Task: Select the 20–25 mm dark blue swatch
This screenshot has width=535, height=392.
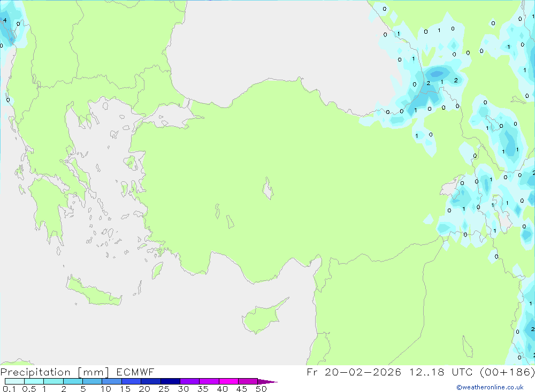Action: click(x=151, y=381)
